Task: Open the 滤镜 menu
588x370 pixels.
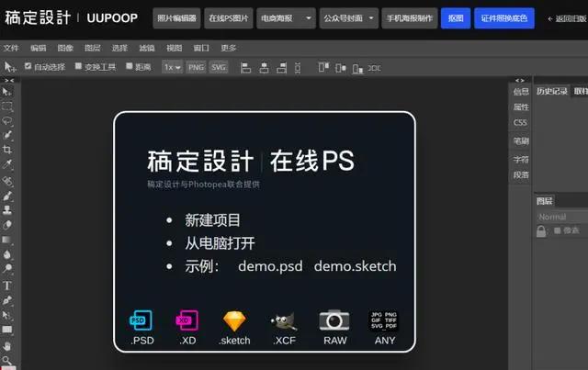Action: tap(147, 48)
